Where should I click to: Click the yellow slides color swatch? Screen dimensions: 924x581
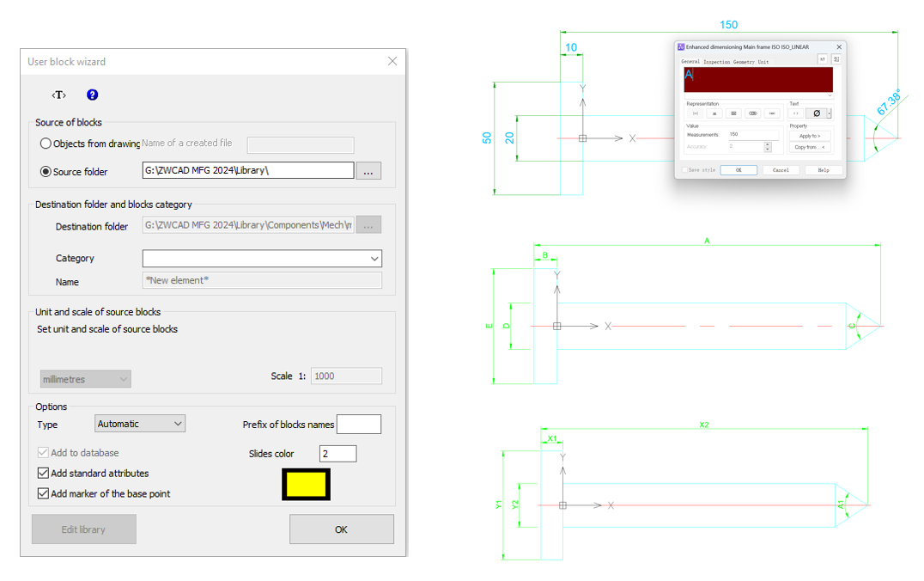[x=306, y=484]
